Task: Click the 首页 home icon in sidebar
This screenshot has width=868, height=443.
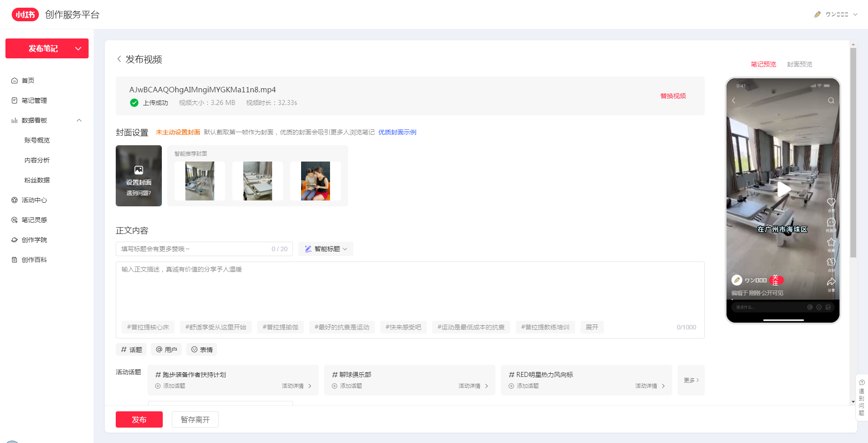Action: coord(14,81)
